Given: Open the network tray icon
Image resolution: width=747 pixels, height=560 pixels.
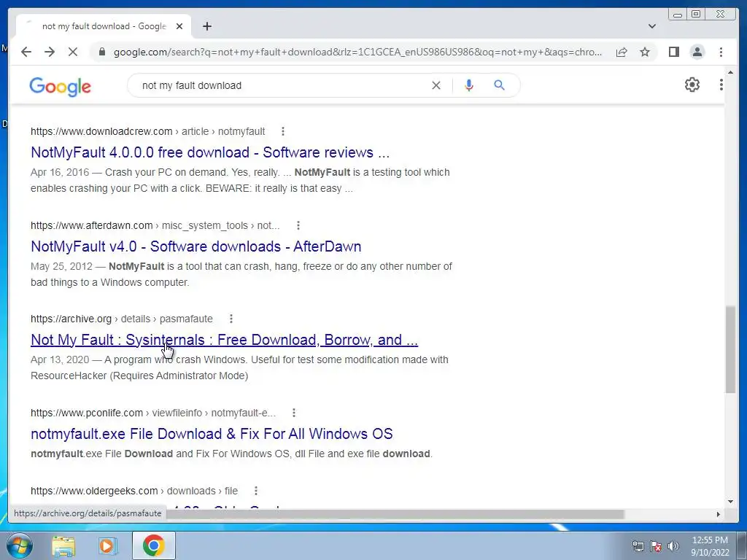Looking at the screenshot, I should click(x=638, y=546).
